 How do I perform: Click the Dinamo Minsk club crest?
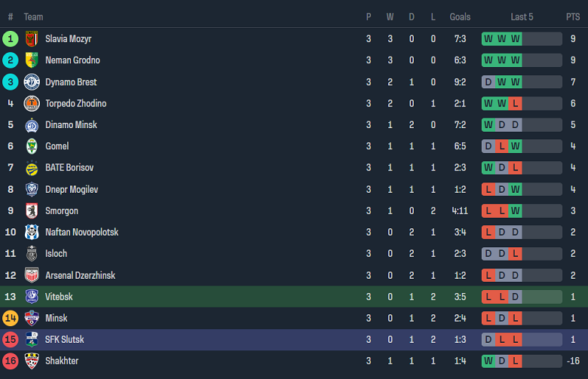coord(32,125)
